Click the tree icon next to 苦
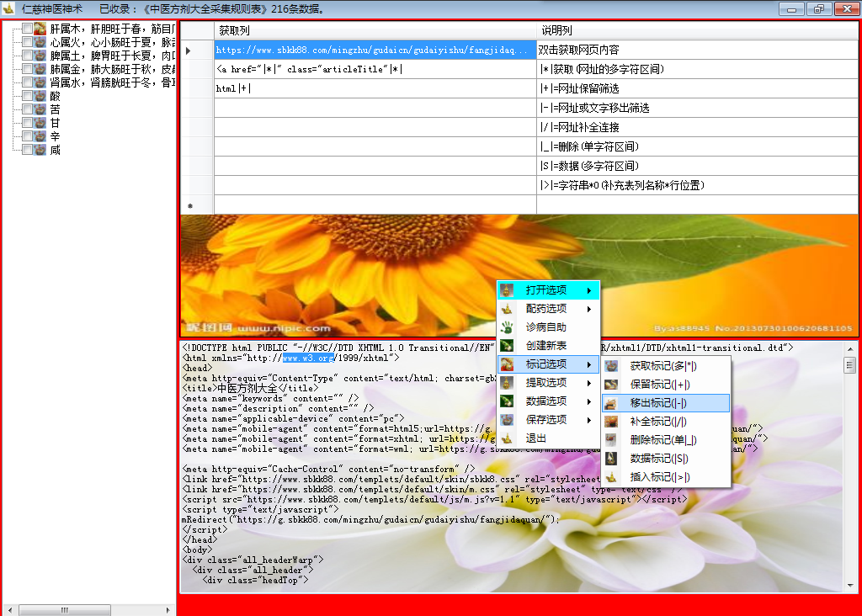Screen dimensions: 862x616 [x=40, y=109]
